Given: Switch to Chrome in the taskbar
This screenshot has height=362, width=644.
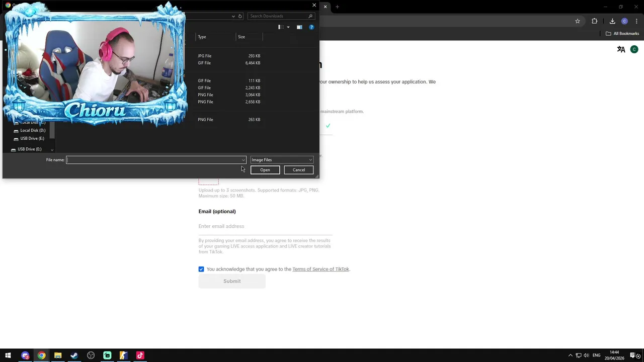Looking at the screenshot, I should (41, 355).
